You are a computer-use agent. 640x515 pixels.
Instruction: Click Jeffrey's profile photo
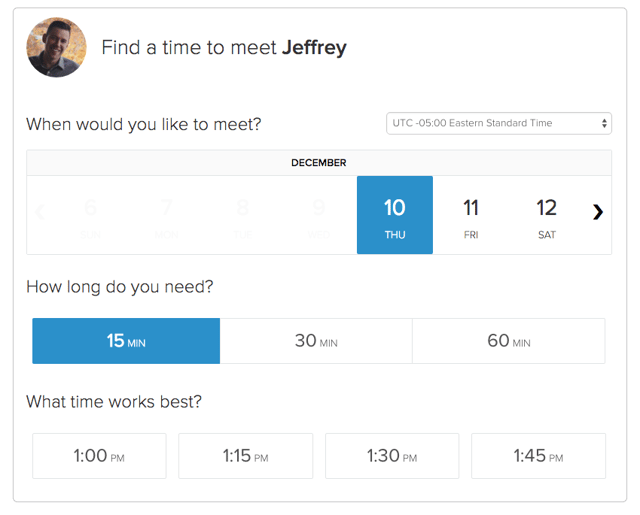tap(56, 47)
